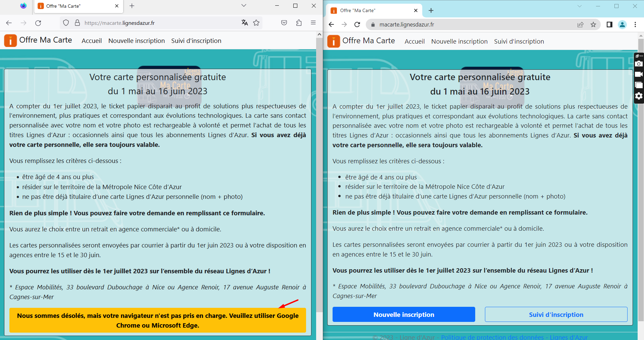Open the Firefox tab list dropdown chevron
The image size is (644, 340).
coord(244,6)
